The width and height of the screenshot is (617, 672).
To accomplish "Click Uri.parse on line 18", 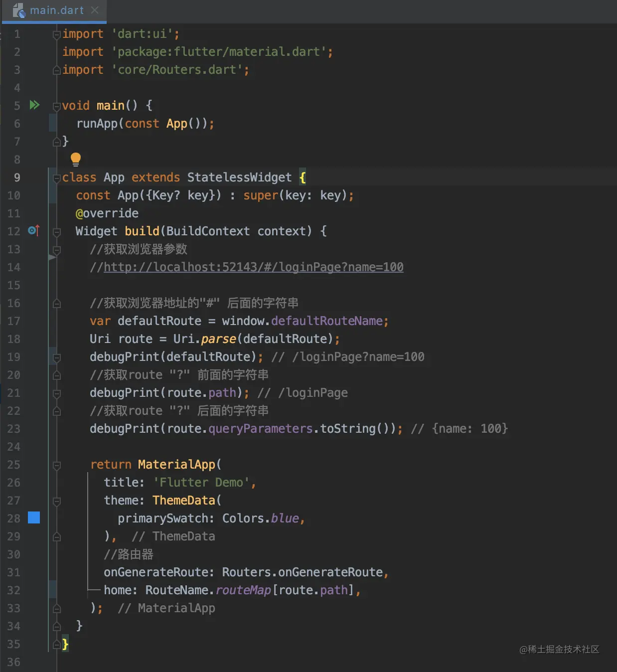I will click(204, 339).
